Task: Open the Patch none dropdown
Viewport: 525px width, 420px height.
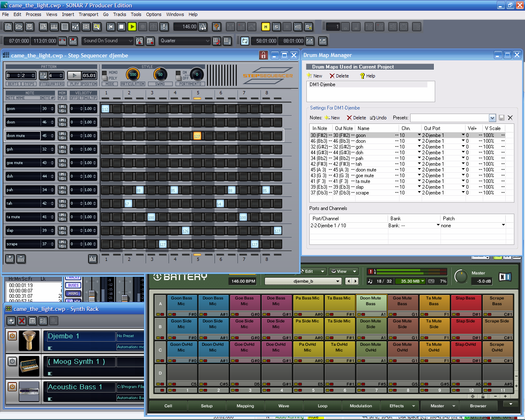Action: [503, 225]
